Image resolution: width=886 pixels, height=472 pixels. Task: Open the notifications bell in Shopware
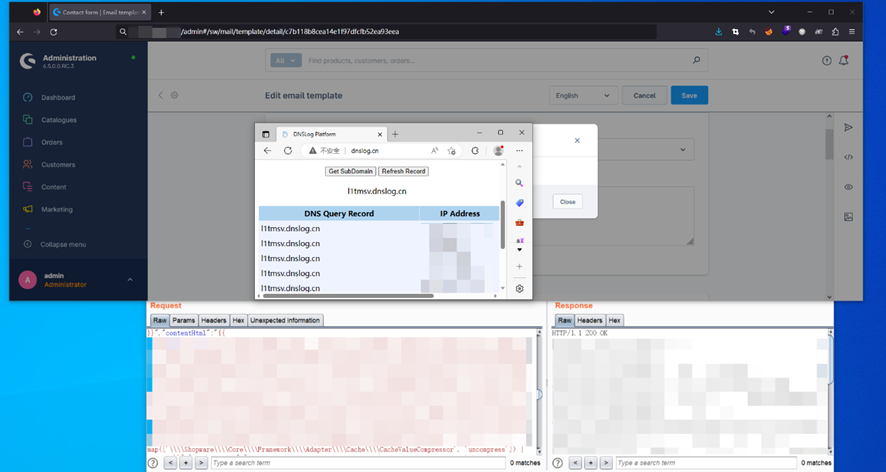click(x=844, y=60)
